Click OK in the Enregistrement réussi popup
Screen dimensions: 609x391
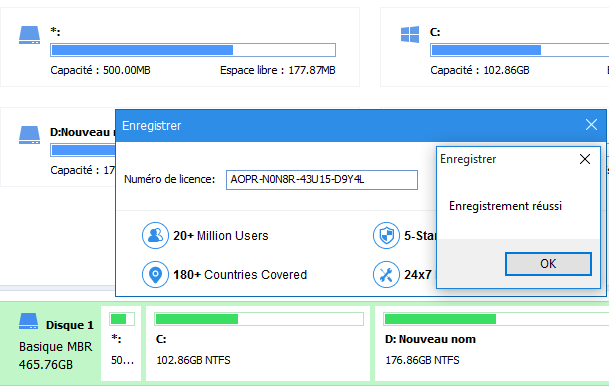pos(548,264)
